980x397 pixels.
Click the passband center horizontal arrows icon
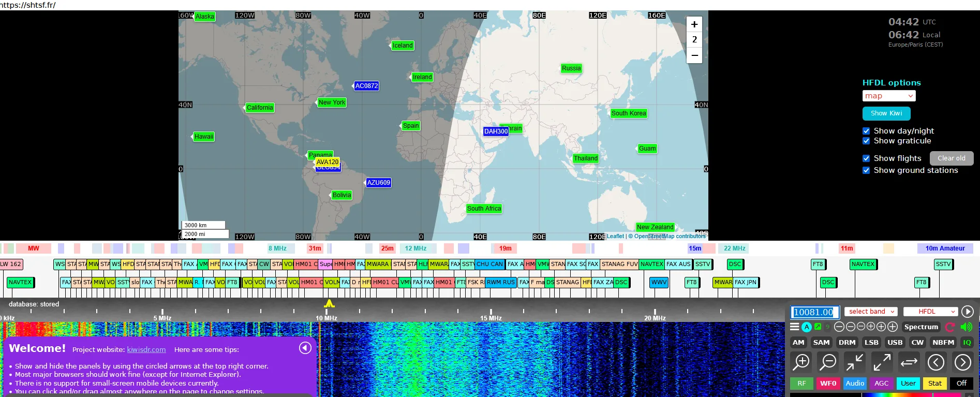(x=909, y=362)
